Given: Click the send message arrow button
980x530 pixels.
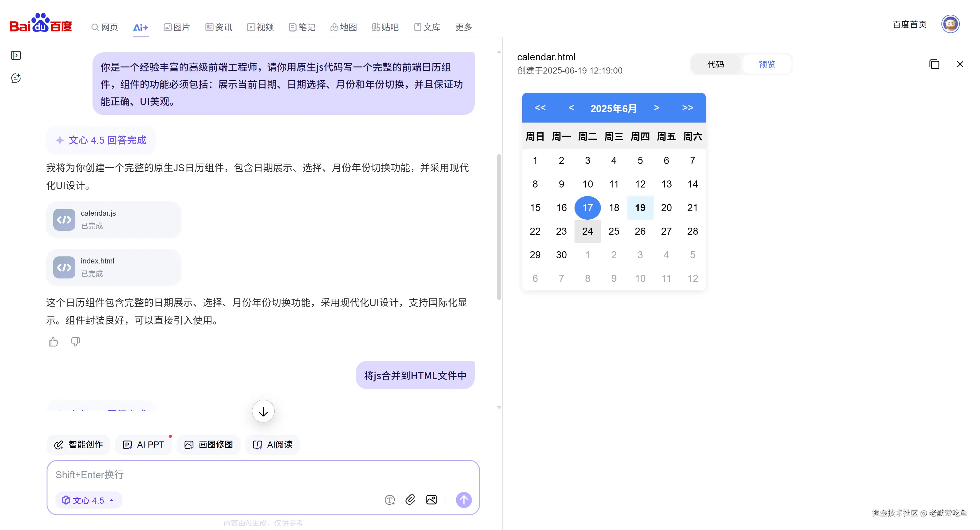Looking at the screenshot, I should pos(463,500).
